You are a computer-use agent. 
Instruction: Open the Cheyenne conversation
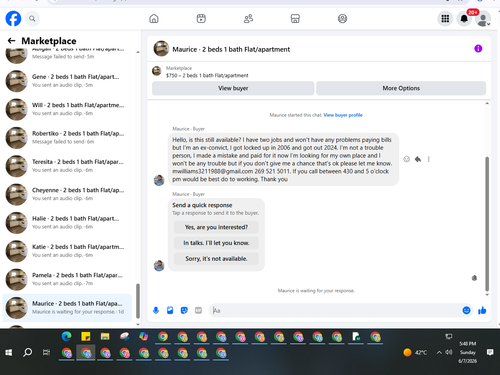pyautogui.click(x=67, y=194)
